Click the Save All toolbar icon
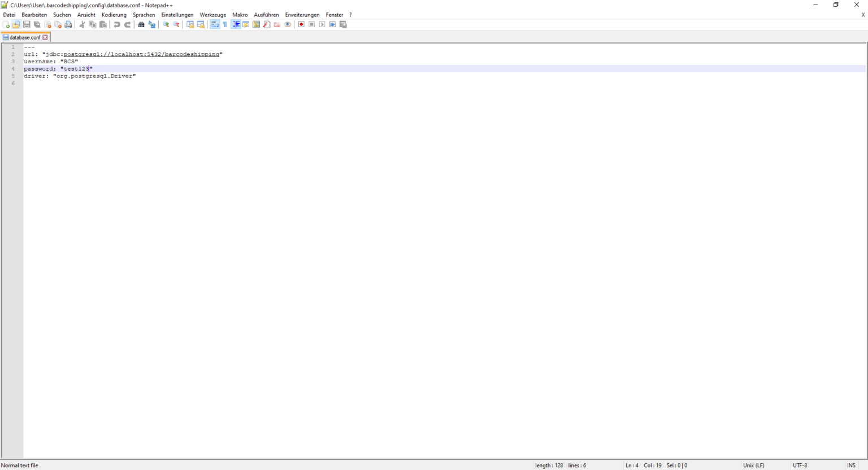Viewport: 868px width, 470px height. coord(37,25)
